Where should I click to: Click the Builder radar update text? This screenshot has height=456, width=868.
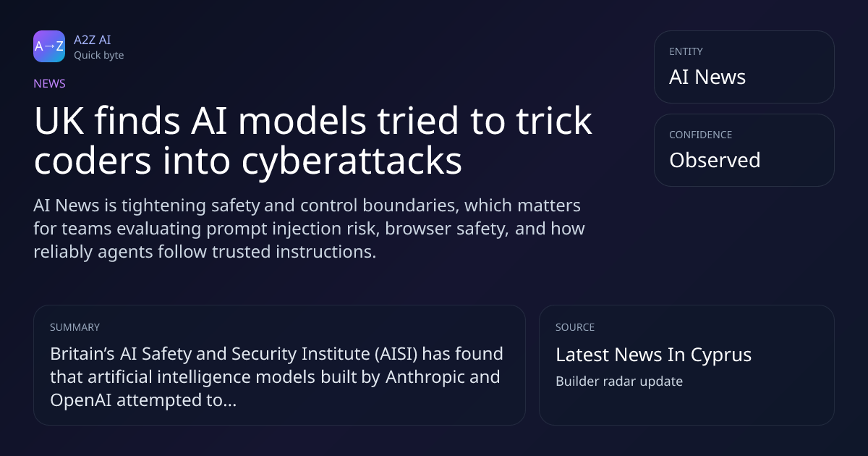(x=619, y=381)
